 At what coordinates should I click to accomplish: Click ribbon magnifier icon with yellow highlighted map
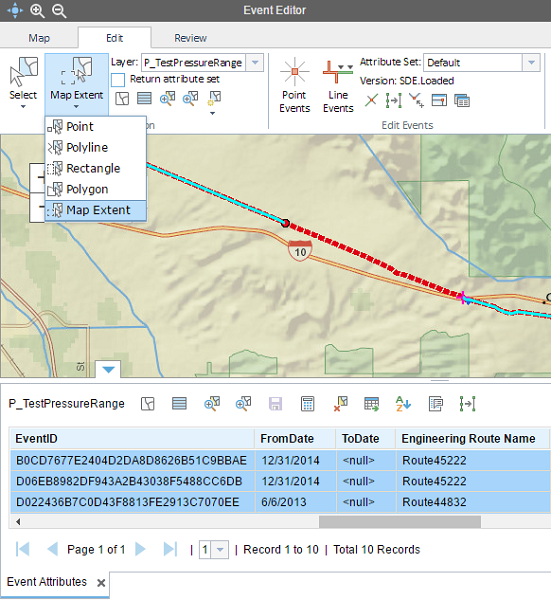168,98
